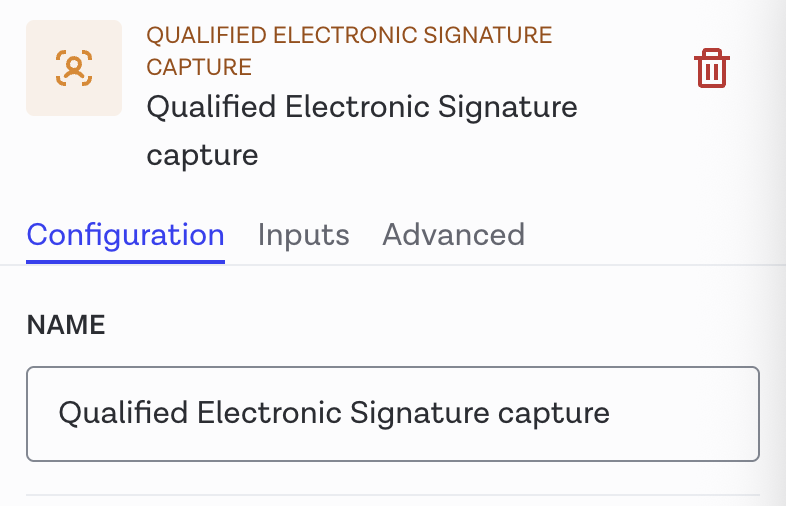Viewport: 786px width, 506px height.
Task: Delete the step using the red trash icon
Action: click(x=711, y=69)
